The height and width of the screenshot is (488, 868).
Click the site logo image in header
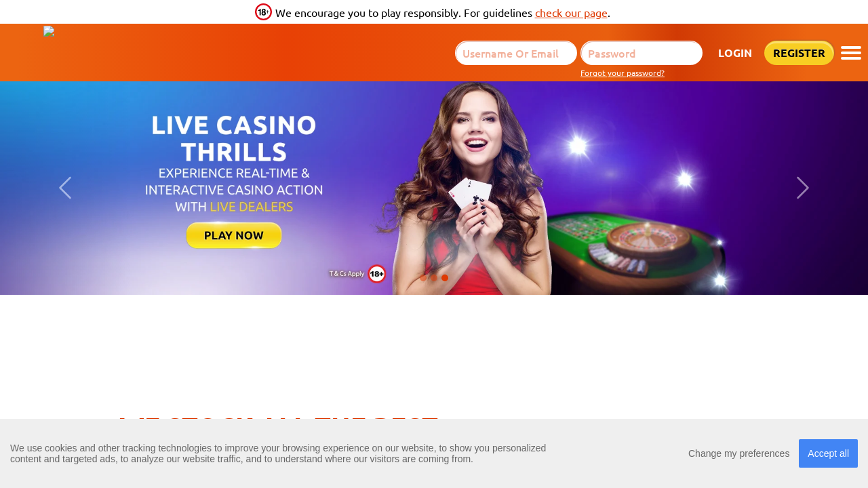[49, 30]
